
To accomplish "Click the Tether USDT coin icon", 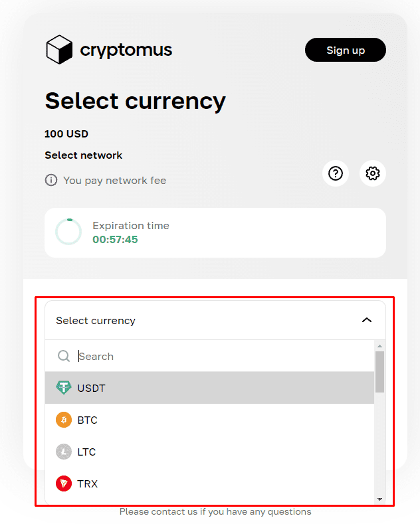I will pos(64,388).
